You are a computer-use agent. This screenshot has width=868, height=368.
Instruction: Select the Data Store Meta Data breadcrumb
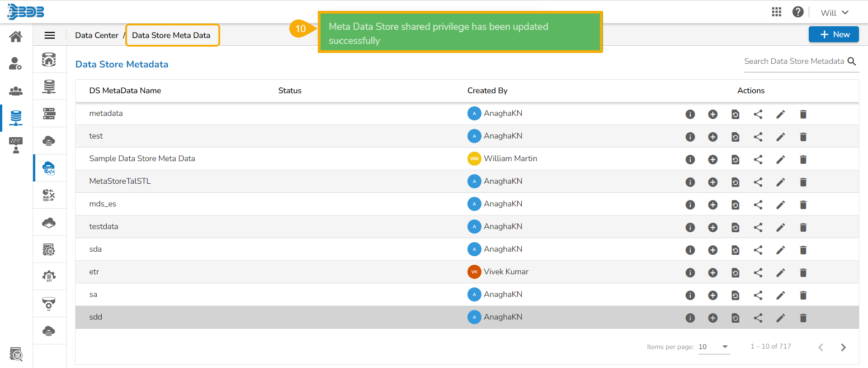pyautogui.click(x=171, y=35)
